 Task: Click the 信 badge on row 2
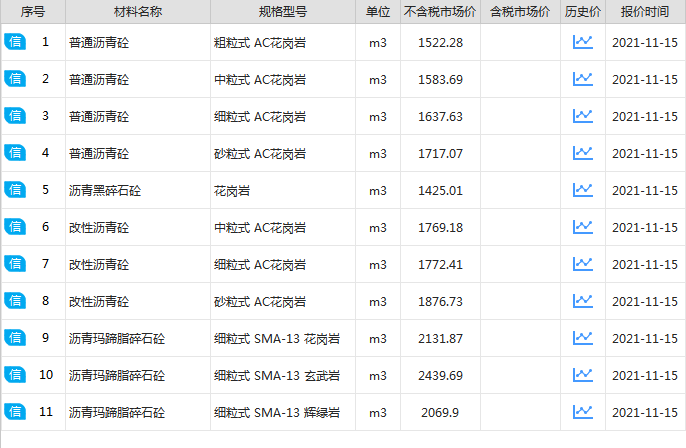(x=15, y=79)
